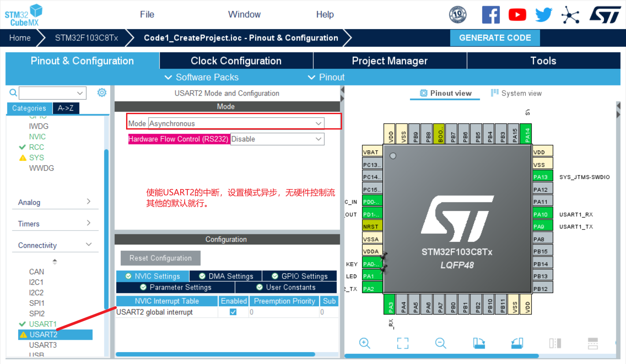Open the Window menu
This screenshot has width=626, height=364.
[x=244, y=15]
